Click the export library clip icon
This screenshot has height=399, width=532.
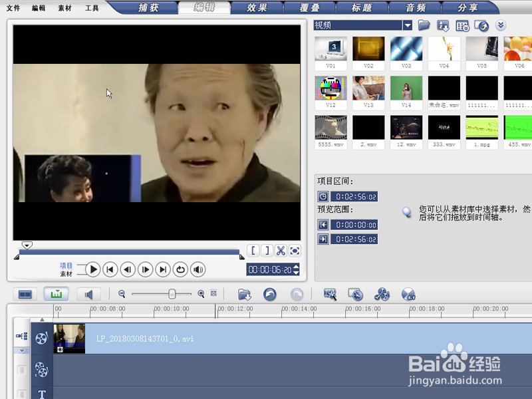(481, 25)
